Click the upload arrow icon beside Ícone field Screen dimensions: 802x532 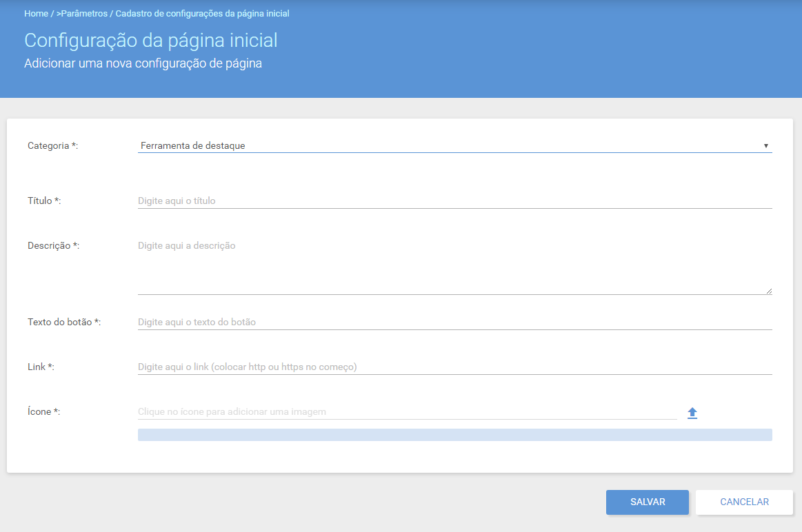pos(692,413)
